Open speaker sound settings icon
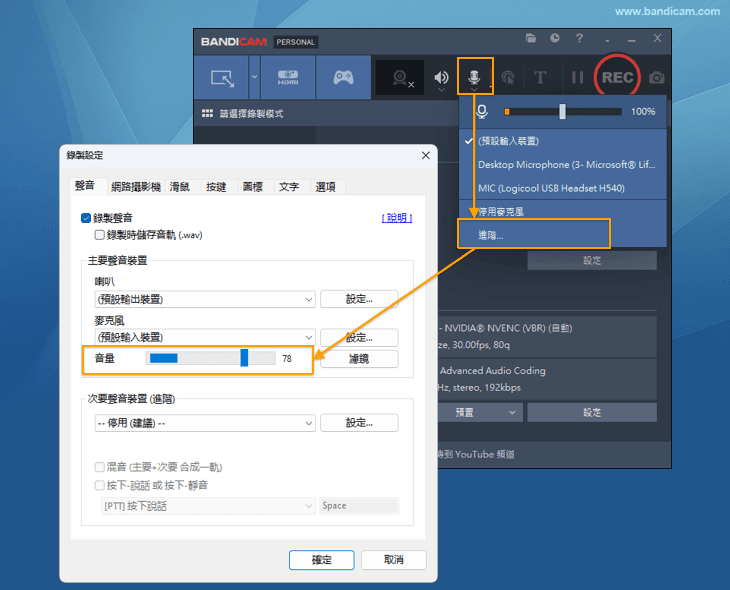This screenshot has width=730, height=590. 441,77
